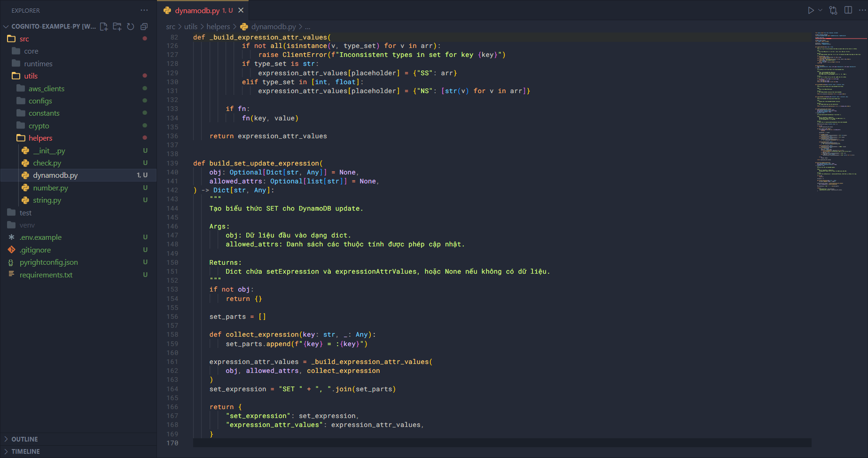Open check.py from the helpers folder
The height and width of the screenshot is (458, 868).
click(x=47, y=163)
